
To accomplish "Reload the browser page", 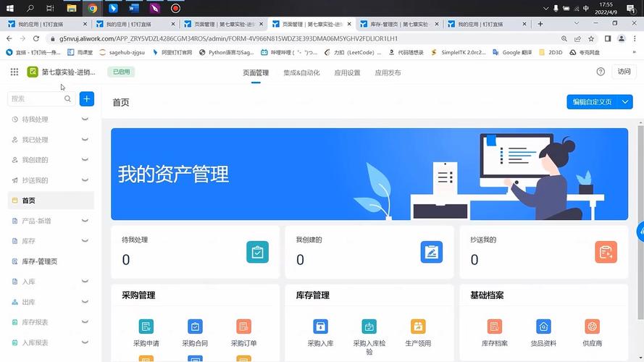I will [36, 38].
